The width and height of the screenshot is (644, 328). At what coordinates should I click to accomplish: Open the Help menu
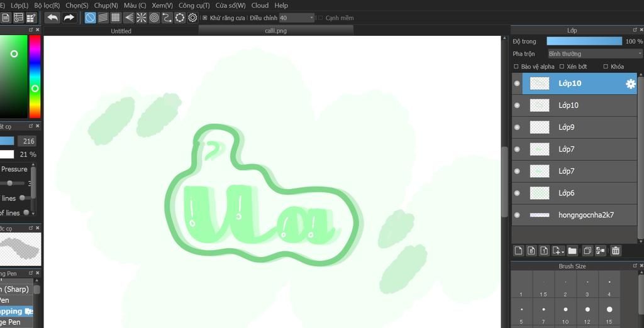pos(281,5)
